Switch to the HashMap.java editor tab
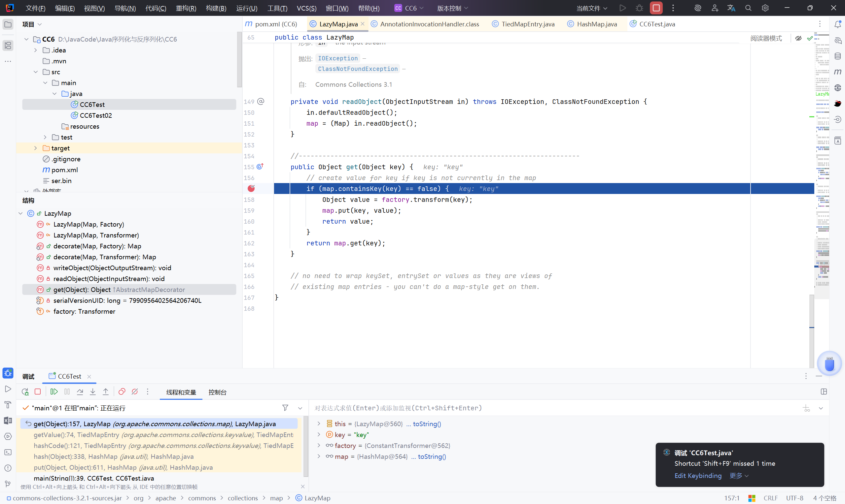This screenshot has width=845, height=504. click(x=597, y=24)
